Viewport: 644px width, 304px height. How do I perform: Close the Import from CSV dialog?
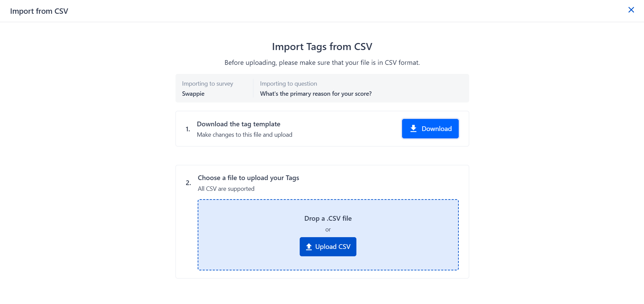click(631, 10)
